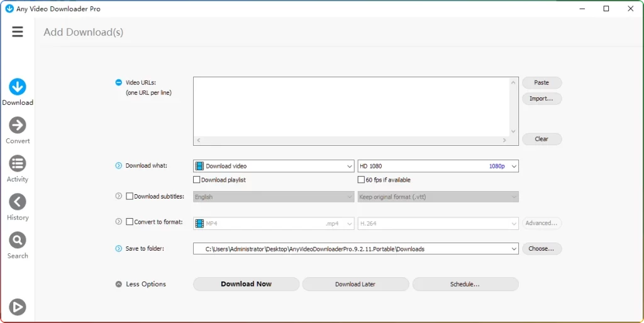The image size is (644, 323).
Task: Collapse with Less Options
Action: (x=141, y=284)
